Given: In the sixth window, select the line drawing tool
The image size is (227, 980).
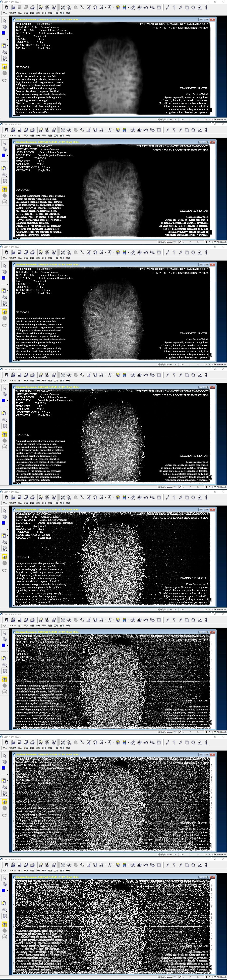Looking at the screenshot, I should pyautogui.click(x=167, y=620).
